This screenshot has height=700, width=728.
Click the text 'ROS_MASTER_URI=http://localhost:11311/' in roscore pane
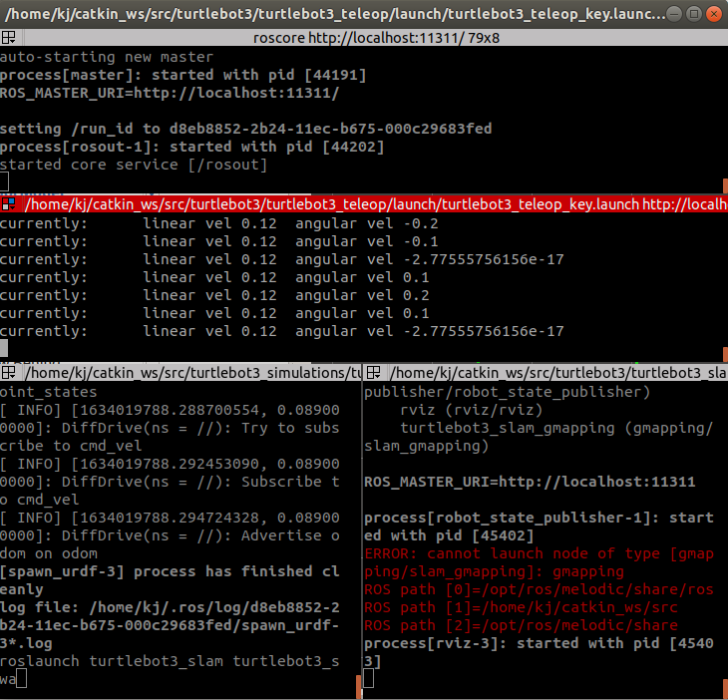(170, 93)
